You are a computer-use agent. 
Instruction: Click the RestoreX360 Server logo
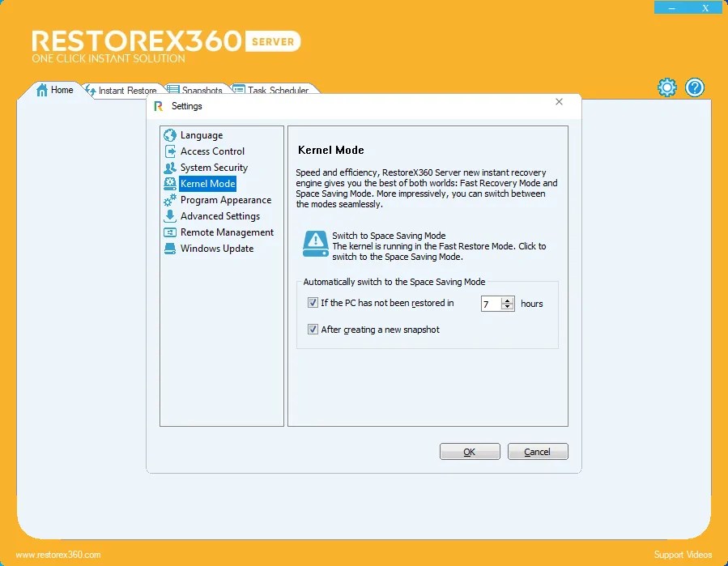click(166, 46)
